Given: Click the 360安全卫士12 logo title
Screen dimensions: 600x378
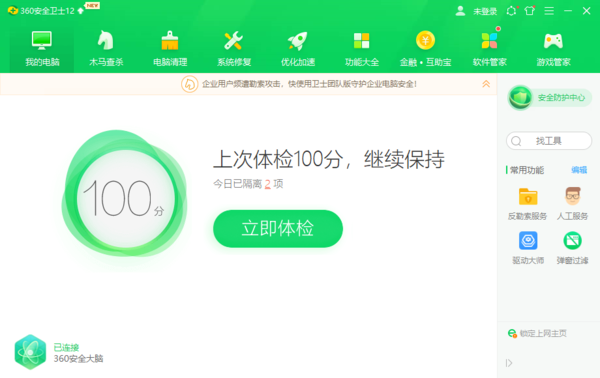Looking at the screenshot, I should pos(41,11).
